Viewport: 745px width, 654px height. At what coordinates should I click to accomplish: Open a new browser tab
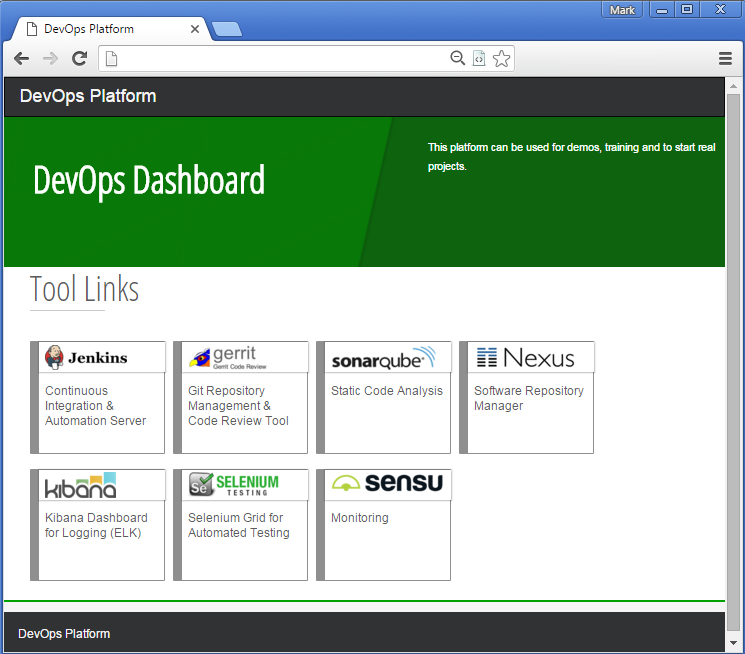227,29
